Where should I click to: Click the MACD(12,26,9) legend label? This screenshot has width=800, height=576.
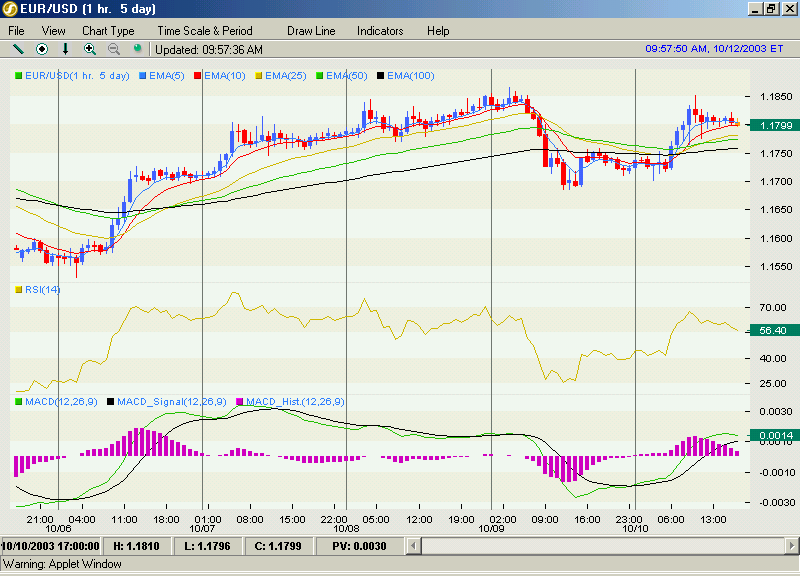[x=61, y=402]
